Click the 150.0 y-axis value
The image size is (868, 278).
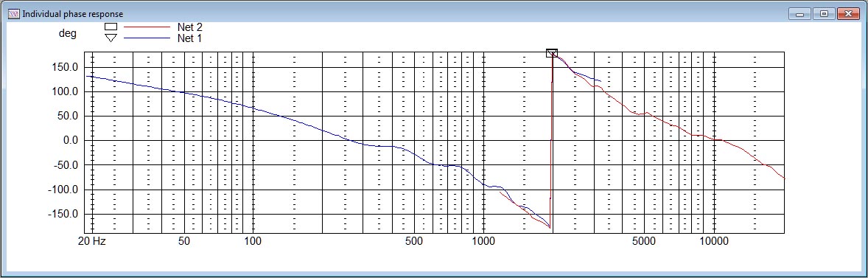point(64,68)
